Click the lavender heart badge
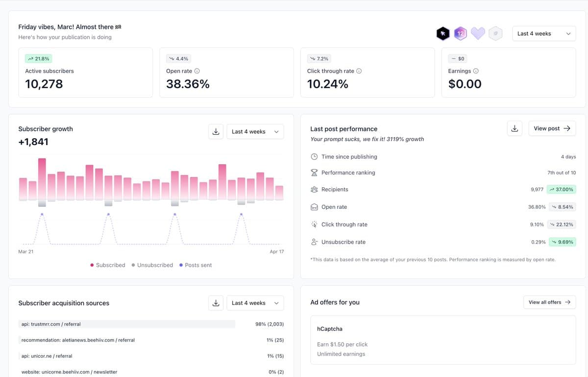This screenshot has width=588, height=377. click(x=478, y=33)
